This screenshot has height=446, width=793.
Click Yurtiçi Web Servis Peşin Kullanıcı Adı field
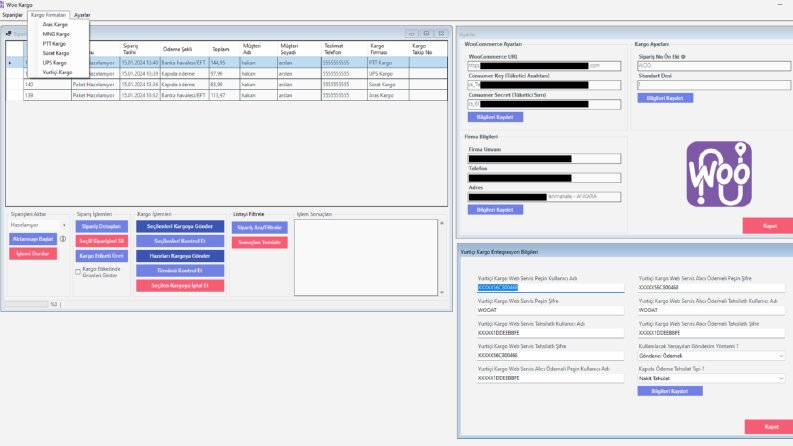550,288
